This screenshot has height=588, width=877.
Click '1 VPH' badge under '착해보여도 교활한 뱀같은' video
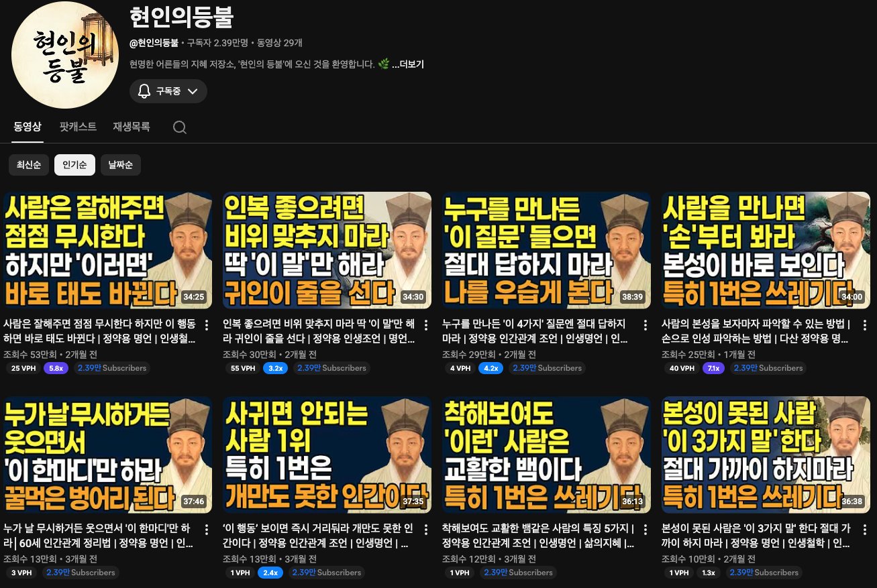pyautogui.click(x=460, y=573)
